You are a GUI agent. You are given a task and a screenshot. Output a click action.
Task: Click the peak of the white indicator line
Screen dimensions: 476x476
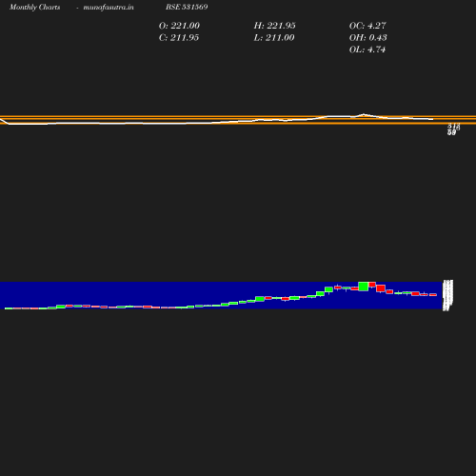coord(364,114)
